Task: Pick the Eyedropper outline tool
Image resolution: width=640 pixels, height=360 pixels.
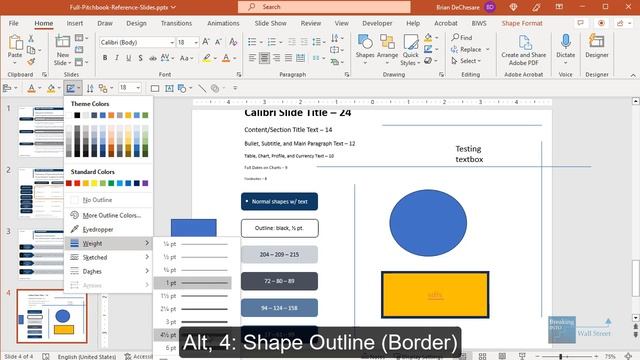Action: coord(108,229)
